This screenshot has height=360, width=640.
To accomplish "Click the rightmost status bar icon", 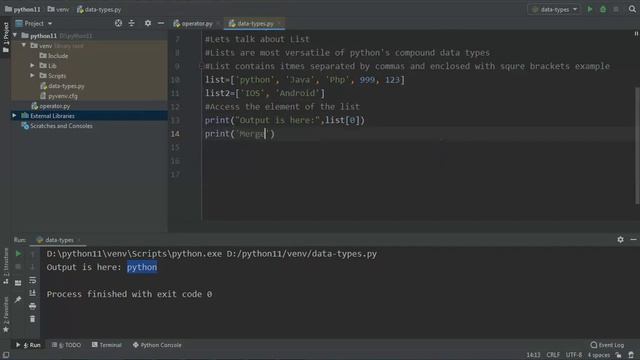I will click(631, 355).
